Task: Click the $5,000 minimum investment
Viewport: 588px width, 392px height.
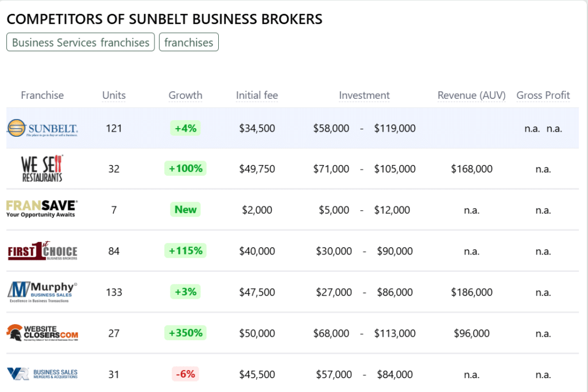Action: 334,210
